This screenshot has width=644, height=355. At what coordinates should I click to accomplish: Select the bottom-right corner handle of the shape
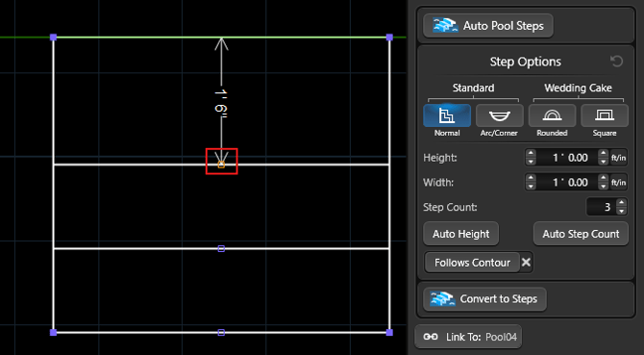coord(389,332)
